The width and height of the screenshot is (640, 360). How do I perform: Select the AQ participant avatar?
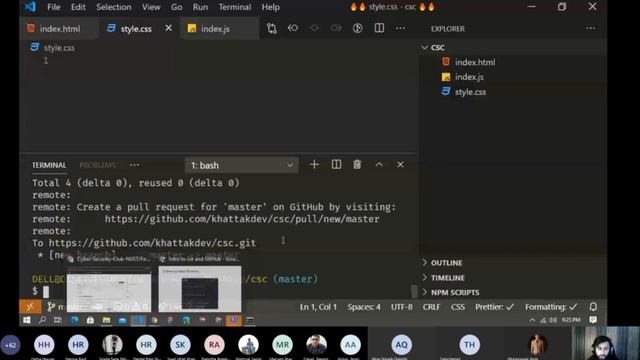point(401,345)
